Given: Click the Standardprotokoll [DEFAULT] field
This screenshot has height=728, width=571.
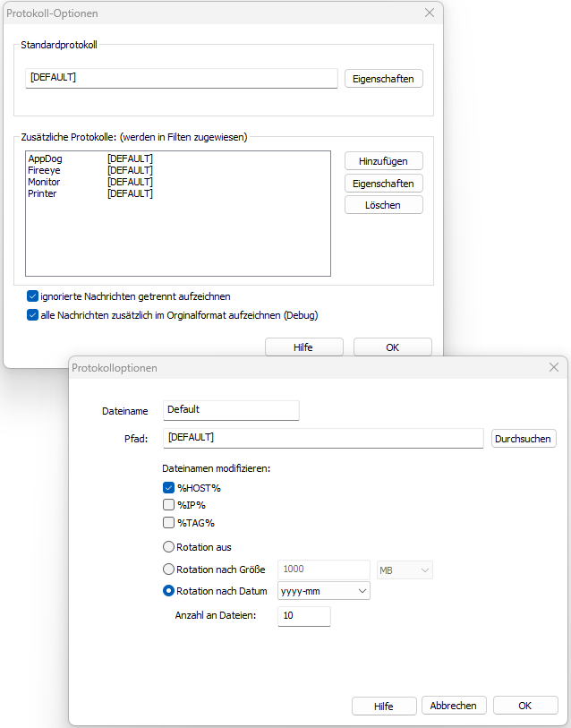Looking at the screenshot, I should [181, 78].
